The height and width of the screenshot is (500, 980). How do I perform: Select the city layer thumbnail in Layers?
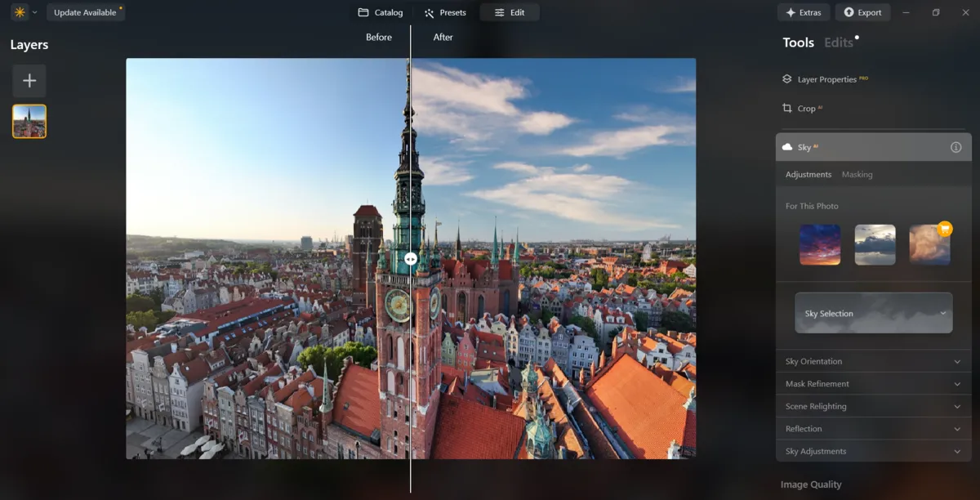(x=29, y=121)
